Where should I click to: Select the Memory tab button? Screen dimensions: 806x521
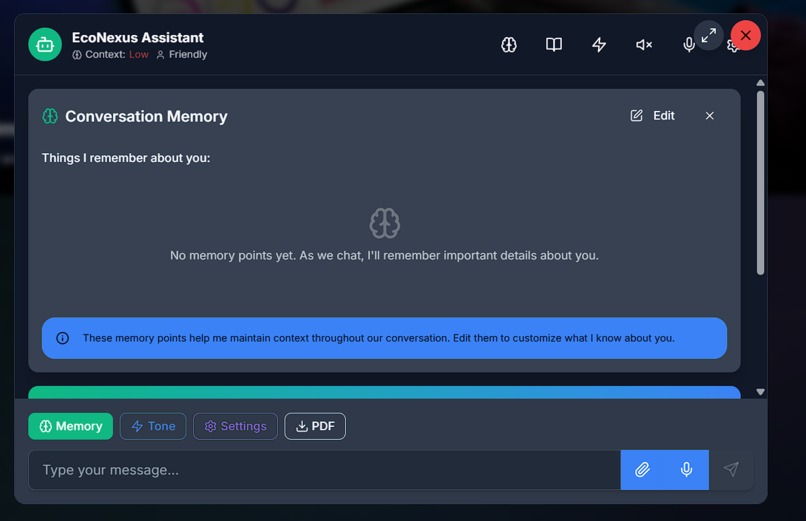[x=70, y=426]
